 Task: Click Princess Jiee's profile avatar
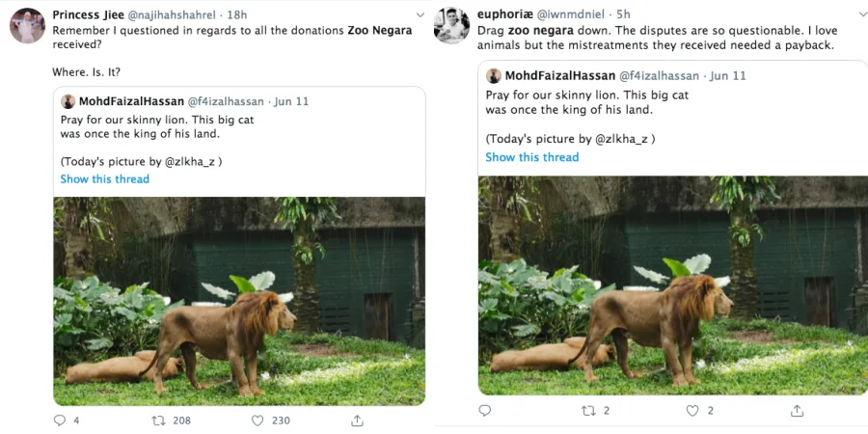pos(27,26)
